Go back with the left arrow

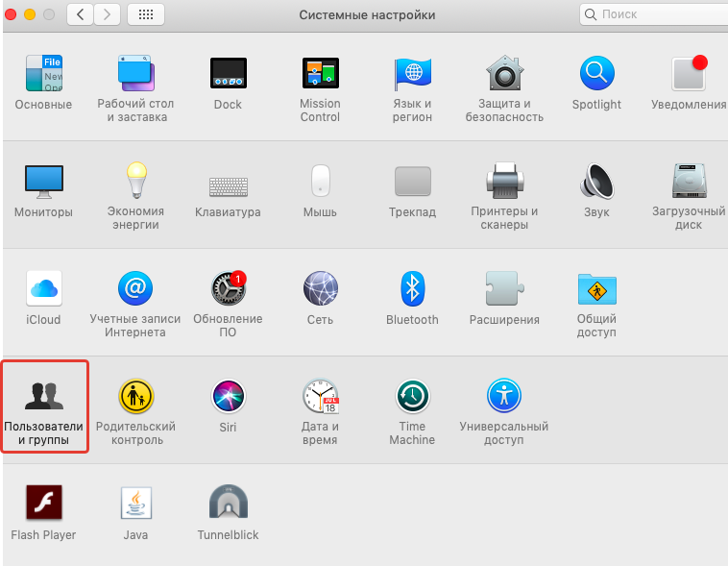(80, 14)
